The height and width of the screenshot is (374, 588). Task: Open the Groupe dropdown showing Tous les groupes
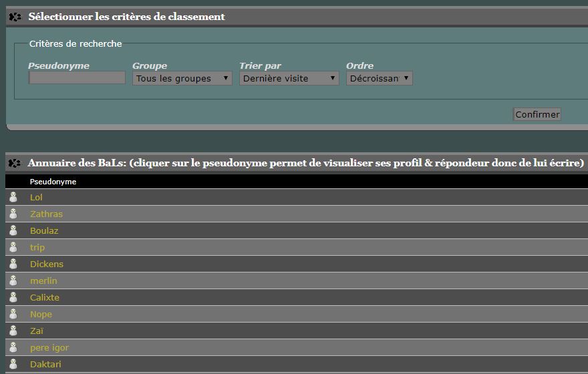[x=182, y=78]
